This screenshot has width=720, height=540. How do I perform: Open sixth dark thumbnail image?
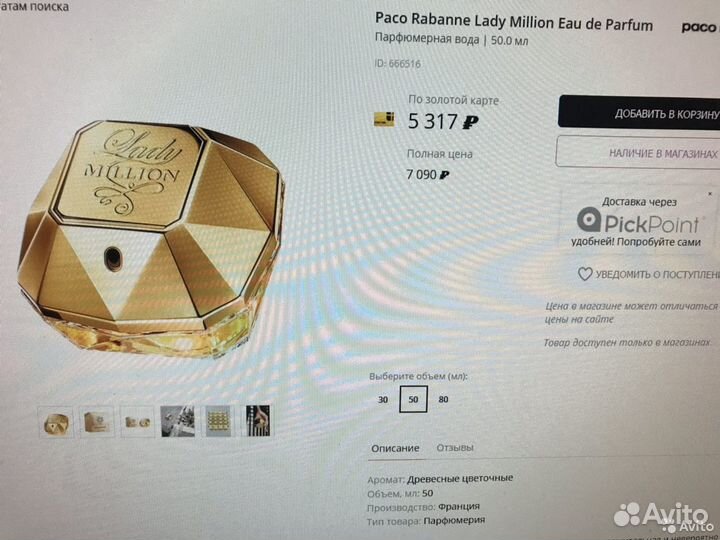[x=258, y=420]
